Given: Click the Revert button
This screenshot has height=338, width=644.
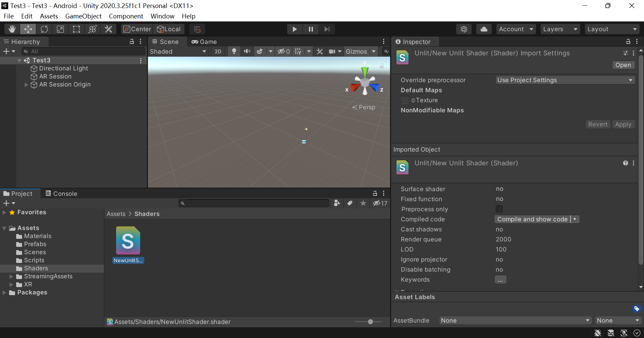Looking at the screenshot, I should (598, 124).
